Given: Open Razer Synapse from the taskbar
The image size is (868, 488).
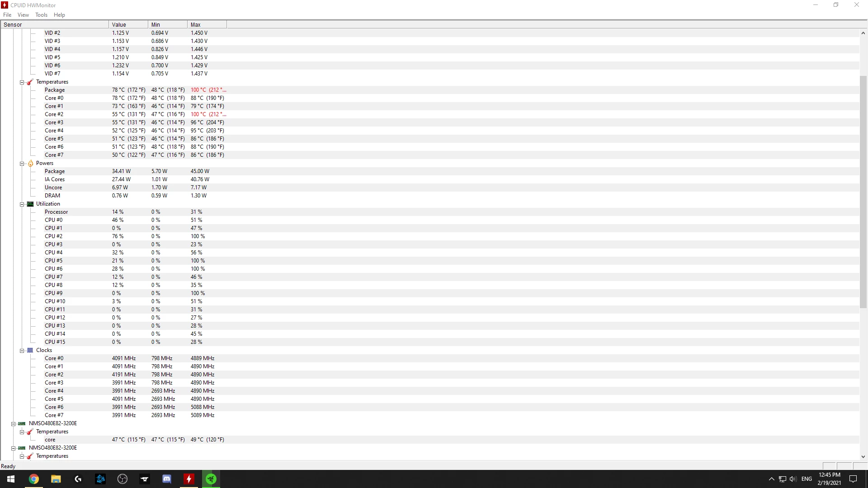Looking at the screenshot, I should click(211, 479).
